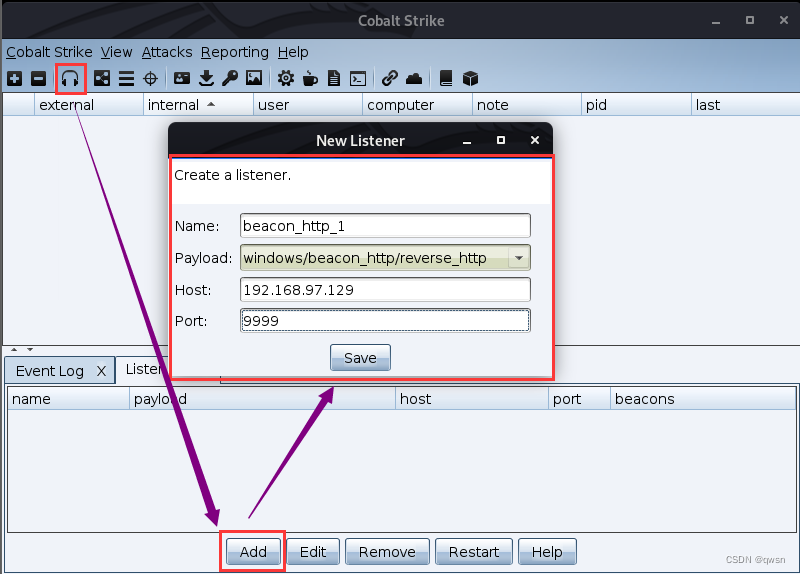The width and height of the screenshot is (800, 574).
Task: Click Host a File link icon
Action: [x=390, y=78]
